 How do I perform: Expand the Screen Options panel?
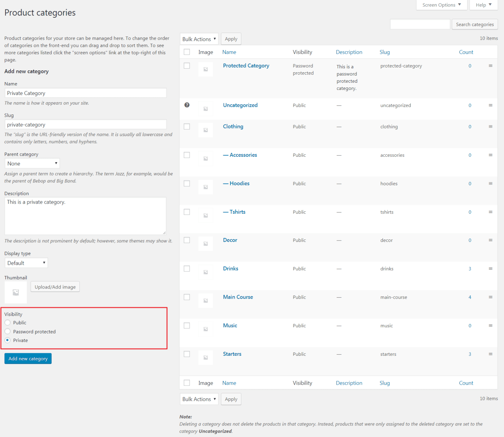click(441, 5)
